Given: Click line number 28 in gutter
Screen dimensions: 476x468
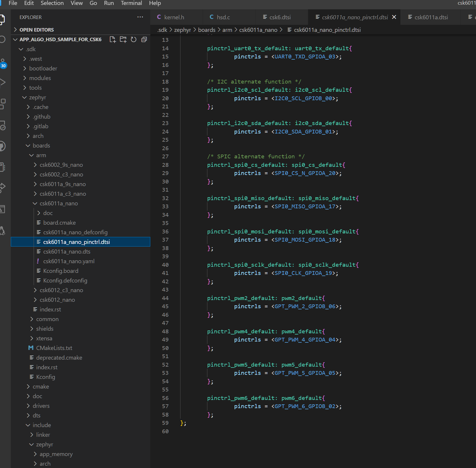Looking at the screenshot, I should 165,165.
